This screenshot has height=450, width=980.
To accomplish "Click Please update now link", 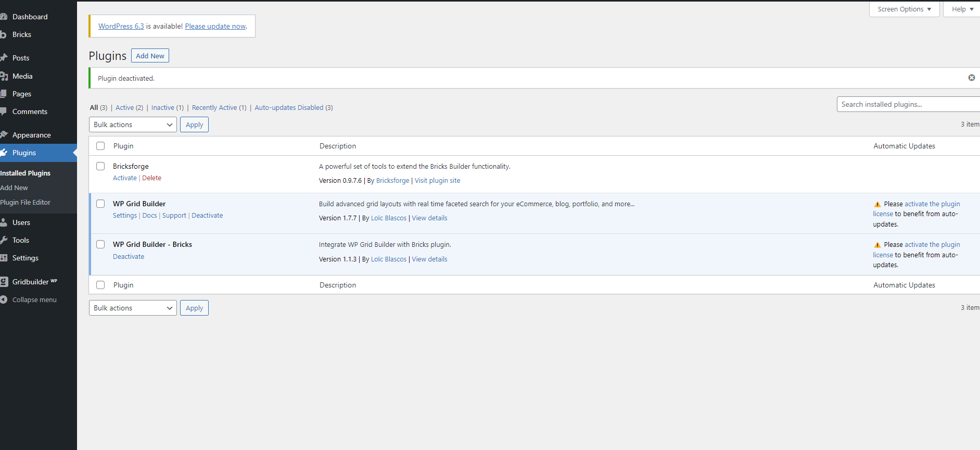I will pyautogui.click(x=215, y=26).
